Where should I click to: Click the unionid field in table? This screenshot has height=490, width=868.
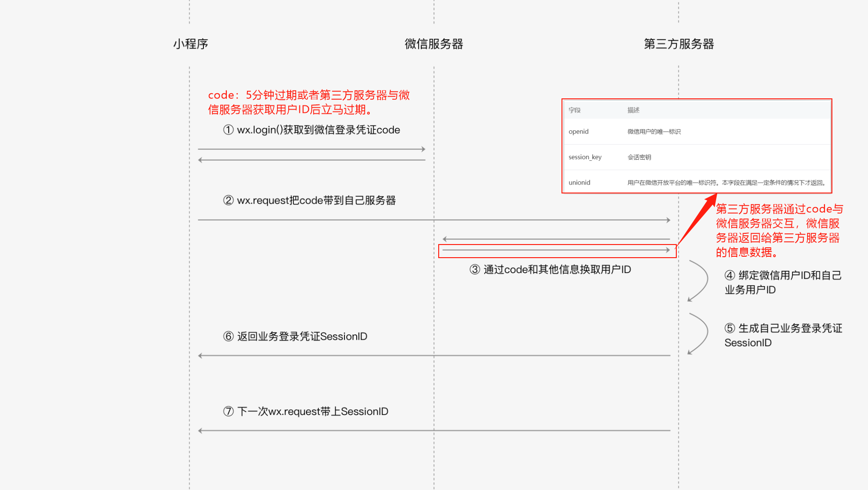[579, 183]
